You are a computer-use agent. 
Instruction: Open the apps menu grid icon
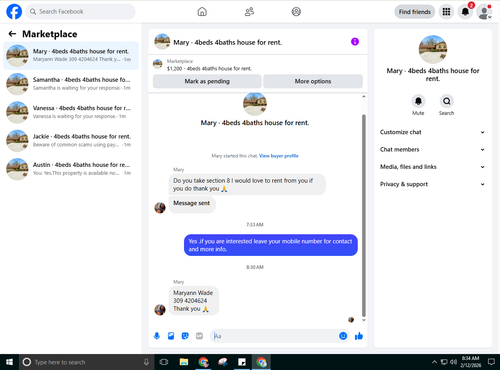[446, 12]
